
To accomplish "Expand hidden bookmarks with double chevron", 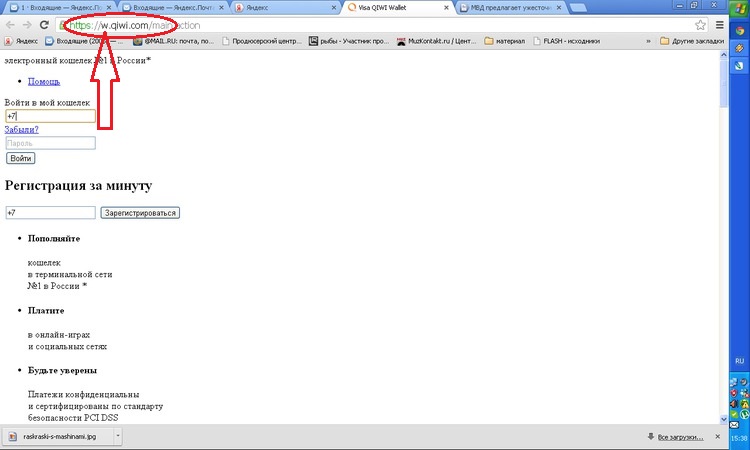I will coord(648,41).
